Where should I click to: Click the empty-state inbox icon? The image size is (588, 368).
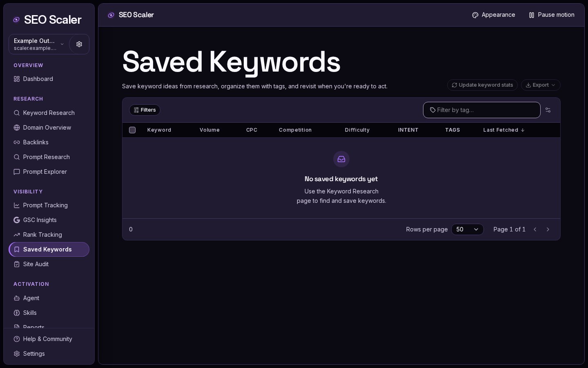[x=341, y=159]
